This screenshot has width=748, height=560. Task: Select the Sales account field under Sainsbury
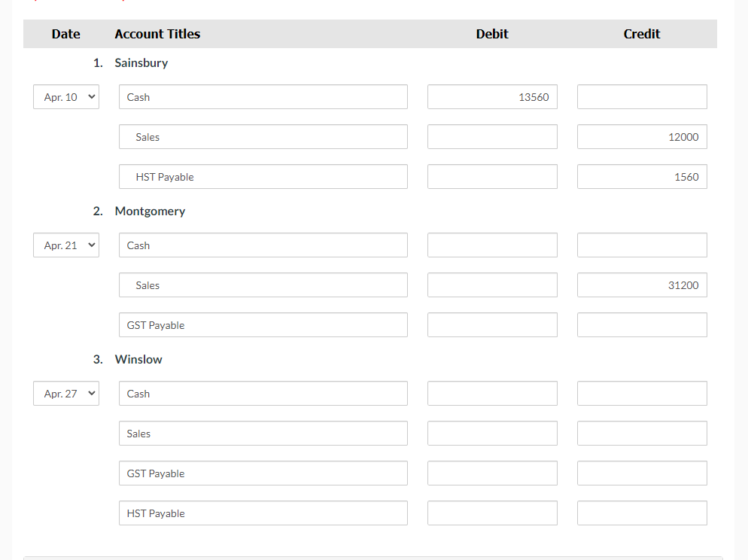pos(263,136)
